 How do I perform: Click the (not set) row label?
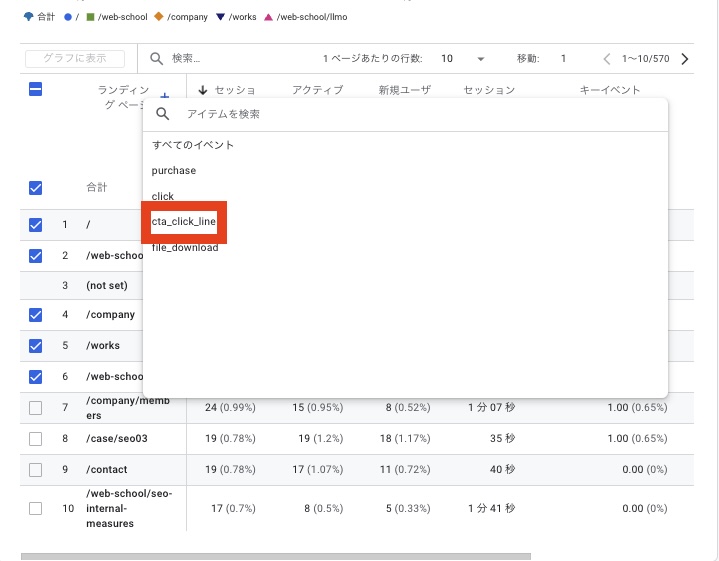point(107,285)
